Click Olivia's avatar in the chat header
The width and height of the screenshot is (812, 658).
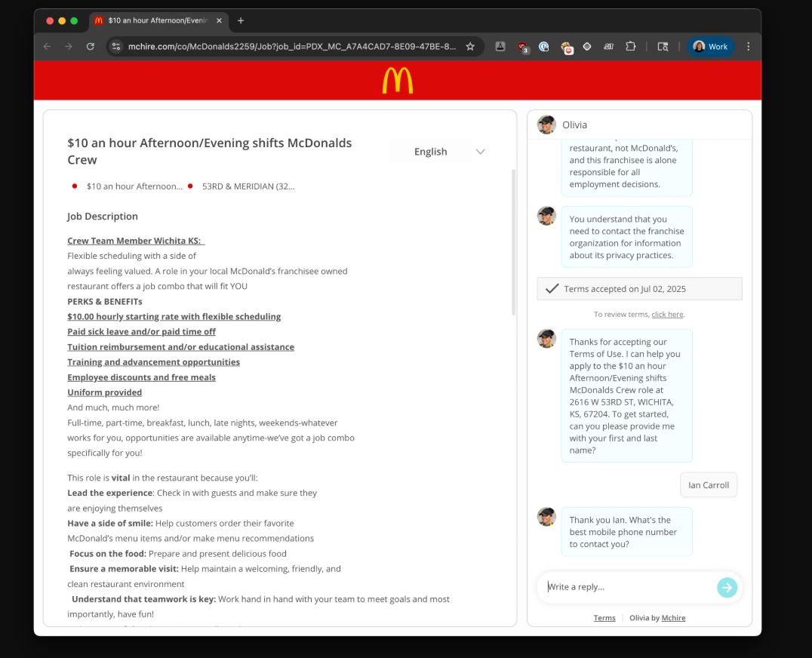(546, 125)
